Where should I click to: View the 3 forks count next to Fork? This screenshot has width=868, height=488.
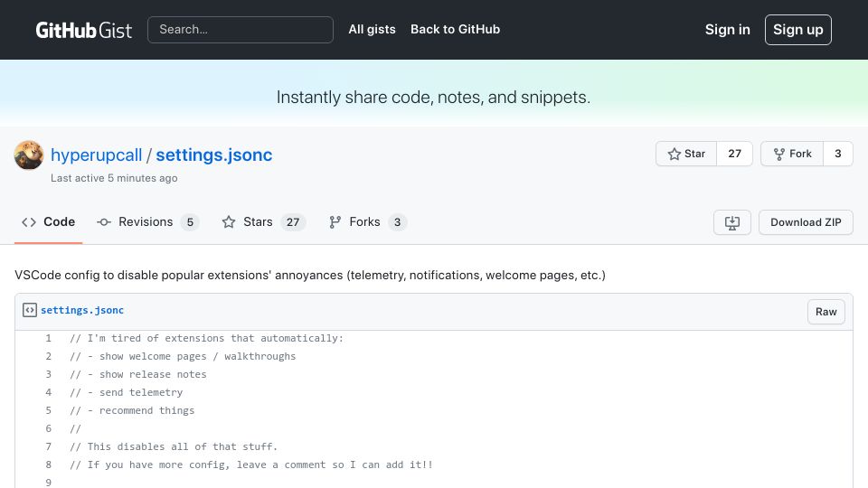click(x=838, y=154)
